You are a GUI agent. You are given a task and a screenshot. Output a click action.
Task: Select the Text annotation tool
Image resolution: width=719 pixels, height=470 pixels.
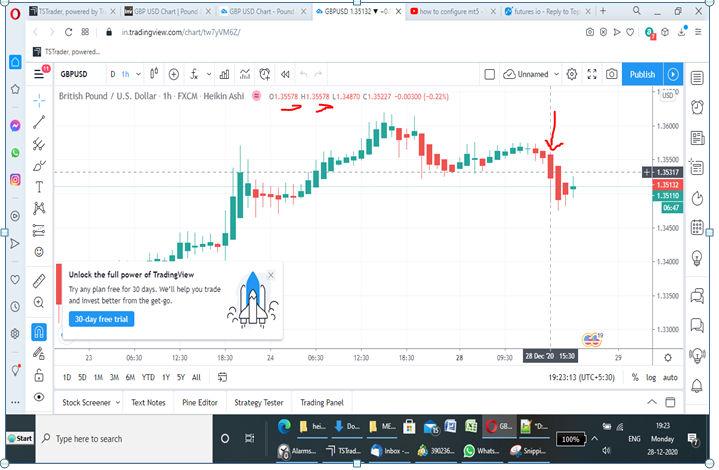click(x=39, y=187)
